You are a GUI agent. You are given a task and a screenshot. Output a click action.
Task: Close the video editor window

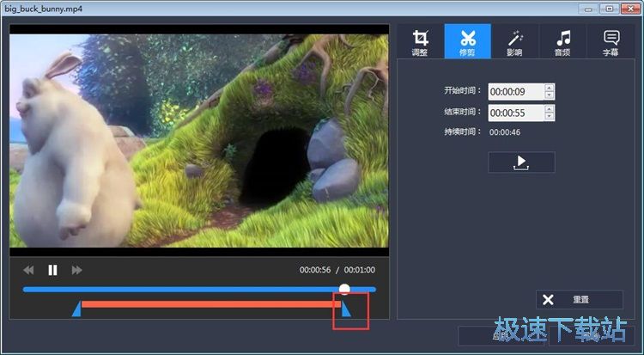[x=631, y=9]
